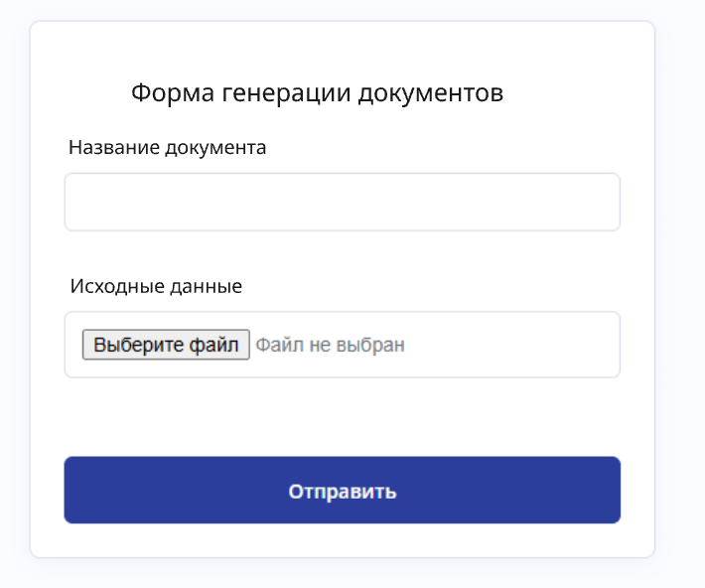Select the label above the file picker
Image resolution: width=705 pixels, height=588 pixels.
[156, 286]
